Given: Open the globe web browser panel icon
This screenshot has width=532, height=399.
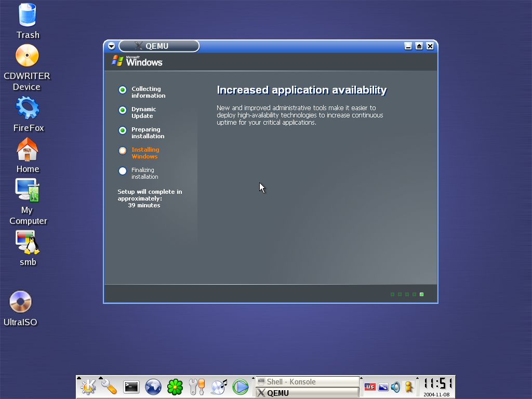Looking at the screenshot, I should [x=153, y=387].
